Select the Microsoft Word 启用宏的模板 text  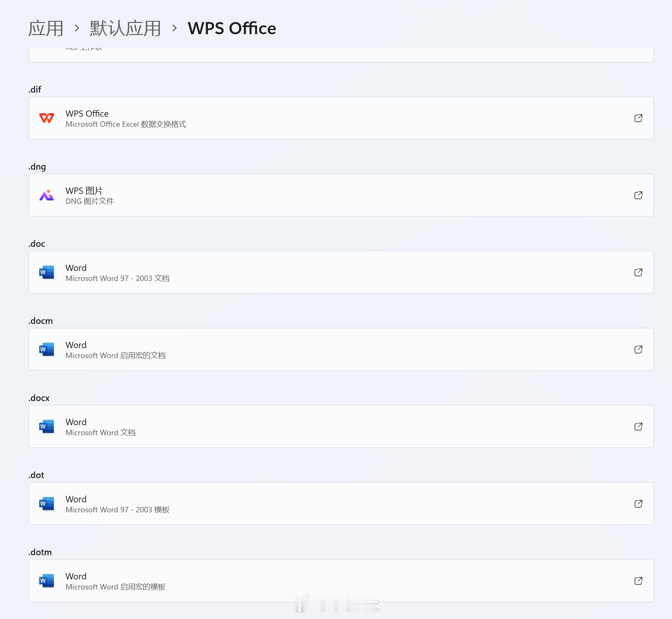click(x=116, y=587)
